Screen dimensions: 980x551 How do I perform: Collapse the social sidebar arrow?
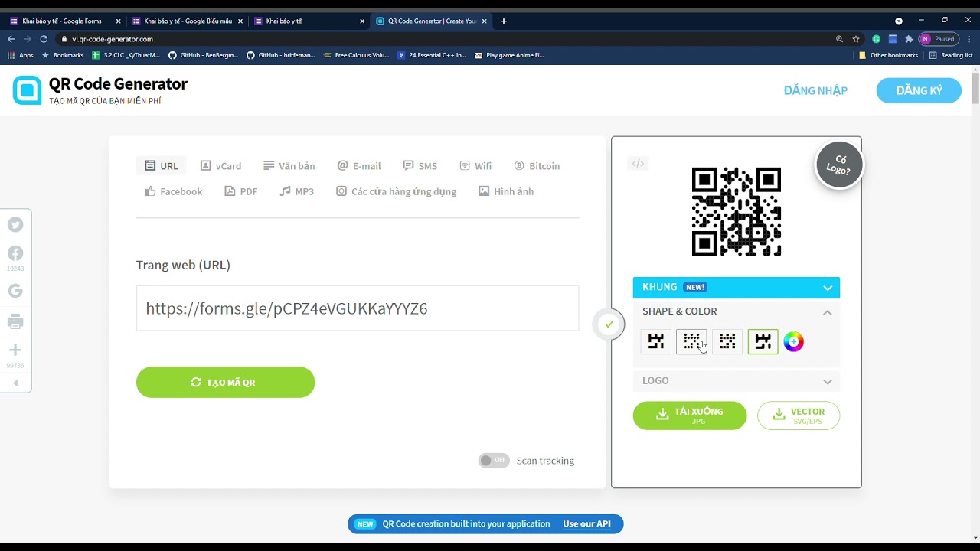coord(15,383)
